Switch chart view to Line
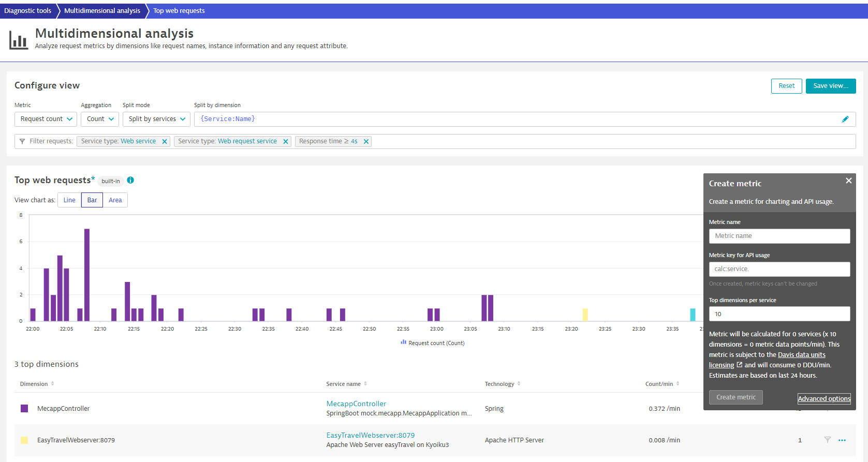 click(x=69, y=200)
